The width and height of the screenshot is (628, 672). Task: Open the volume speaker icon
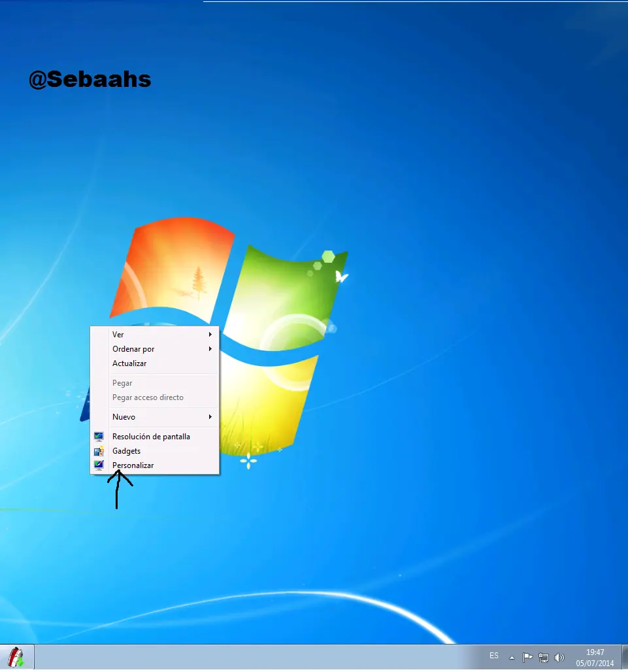(559, 658)
